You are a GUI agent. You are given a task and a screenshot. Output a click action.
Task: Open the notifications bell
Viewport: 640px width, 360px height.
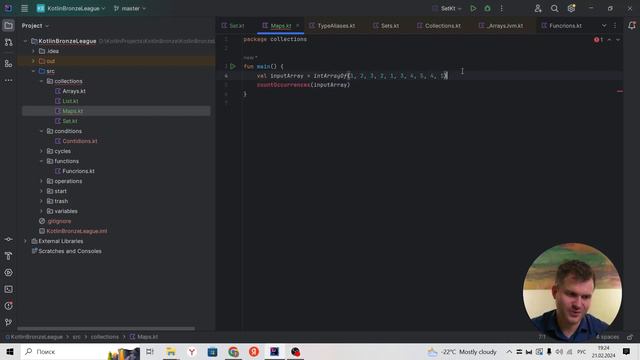pos(631,26)
